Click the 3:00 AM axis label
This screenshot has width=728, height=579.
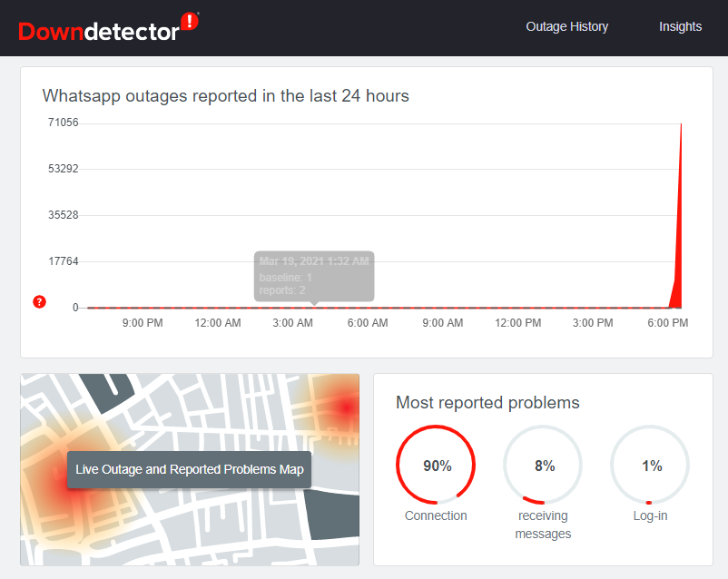pyautogui.click(x=292, y=323)
